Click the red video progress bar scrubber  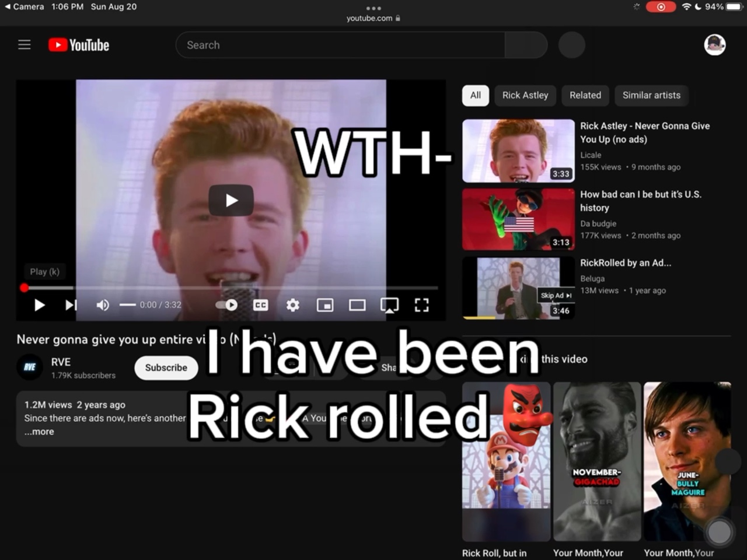(x=24, y=288)
